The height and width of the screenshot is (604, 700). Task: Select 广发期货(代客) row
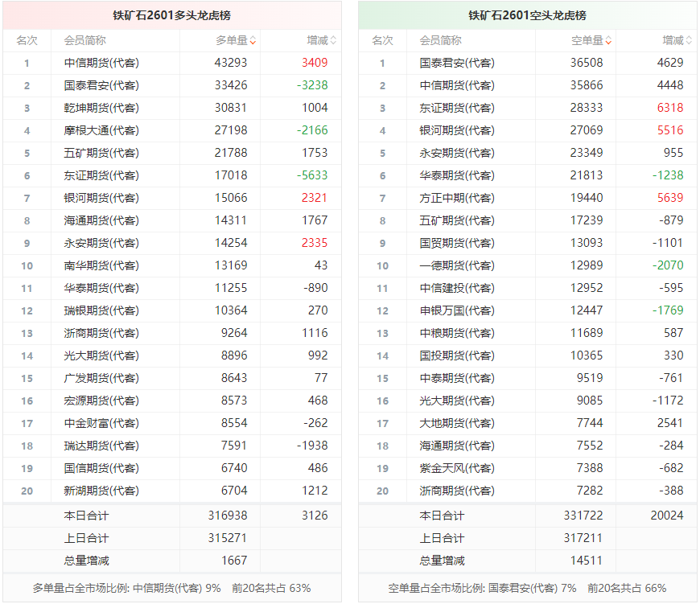point(172,378)
